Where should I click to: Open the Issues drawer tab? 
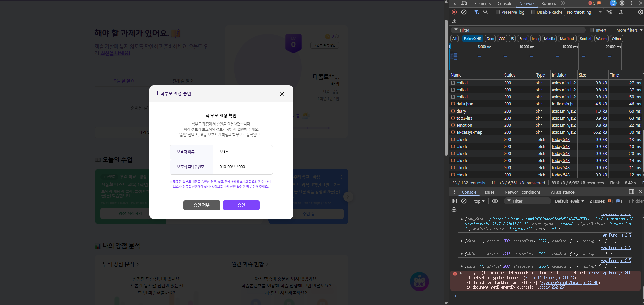pyautogui.click(x=488, y=192)
